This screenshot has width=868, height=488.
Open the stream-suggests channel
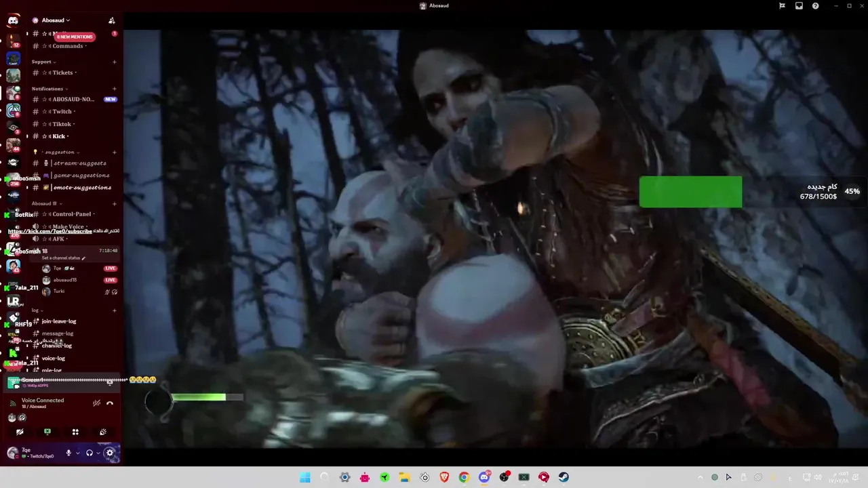pos(75,163)
